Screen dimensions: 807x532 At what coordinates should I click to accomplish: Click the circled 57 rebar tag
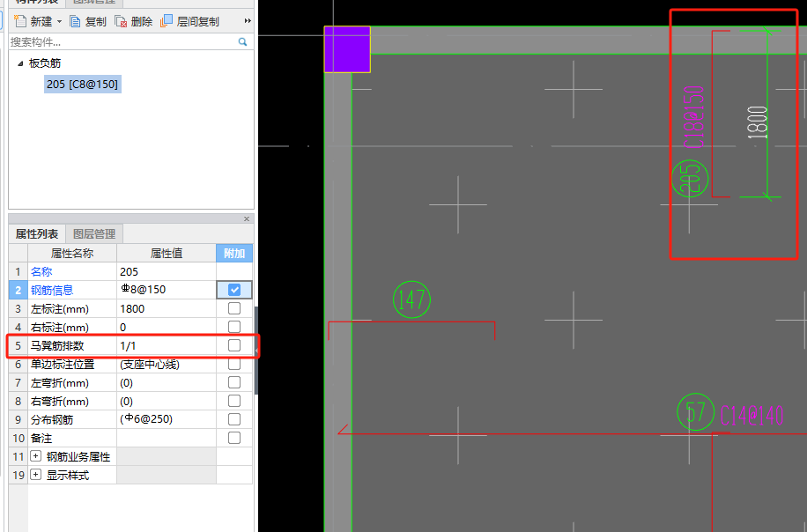(x=695, y=412)
